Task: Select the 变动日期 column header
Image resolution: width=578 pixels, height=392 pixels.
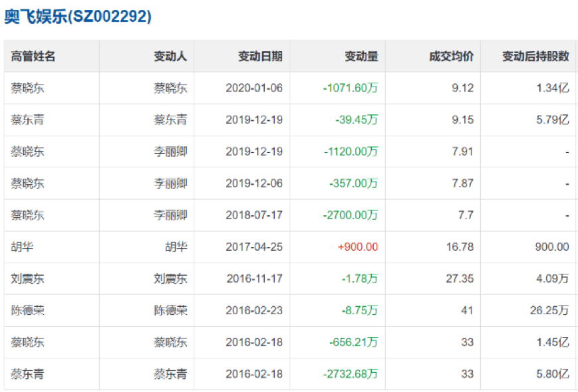Action: (x=260, y=56)
